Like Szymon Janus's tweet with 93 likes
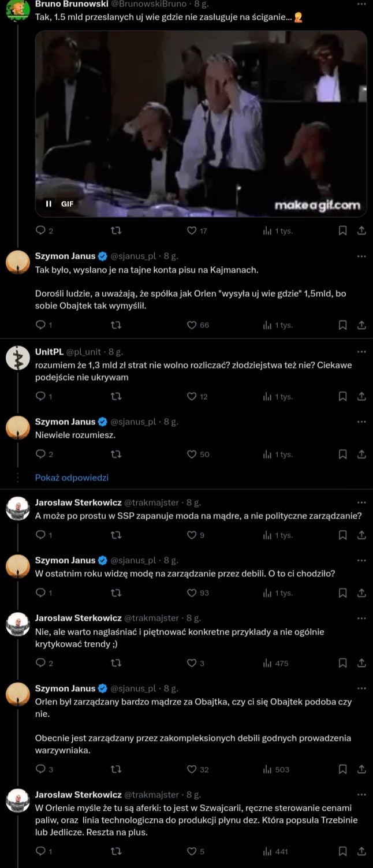The height and width of the screenshot is (868, 373). (192, 593)
